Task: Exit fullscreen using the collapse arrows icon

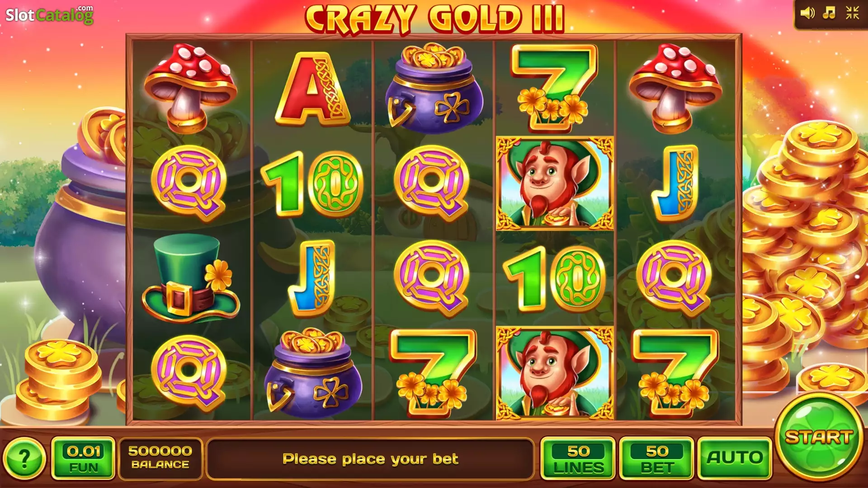Action: [852, 13]
